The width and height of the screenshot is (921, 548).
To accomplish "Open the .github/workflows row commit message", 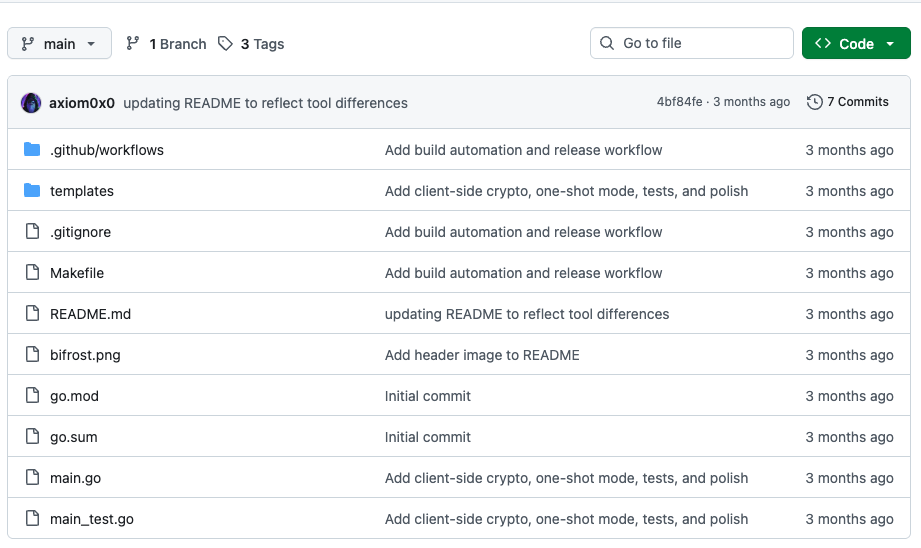I will (x=523, y=150).
